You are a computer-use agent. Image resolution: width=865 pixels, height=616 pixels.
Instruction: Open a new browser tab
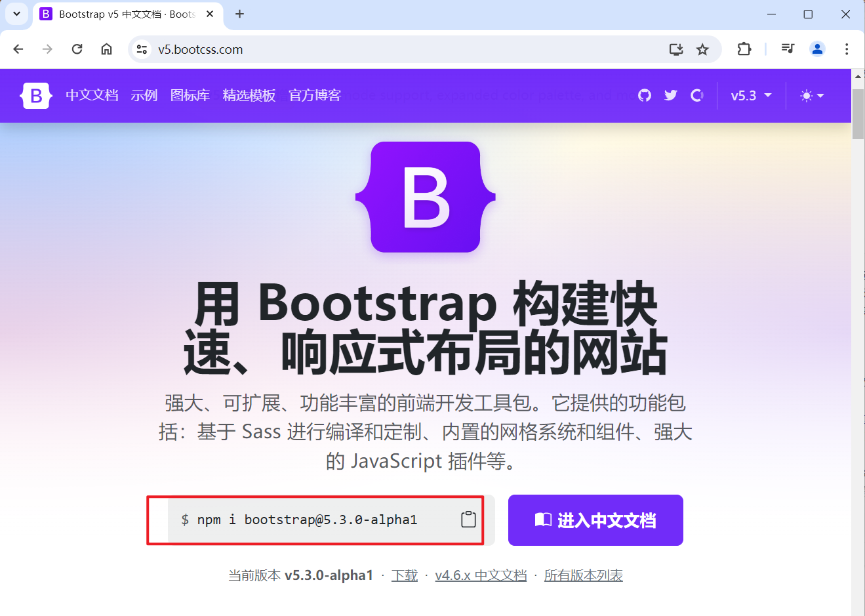click(x=240, y=14)
